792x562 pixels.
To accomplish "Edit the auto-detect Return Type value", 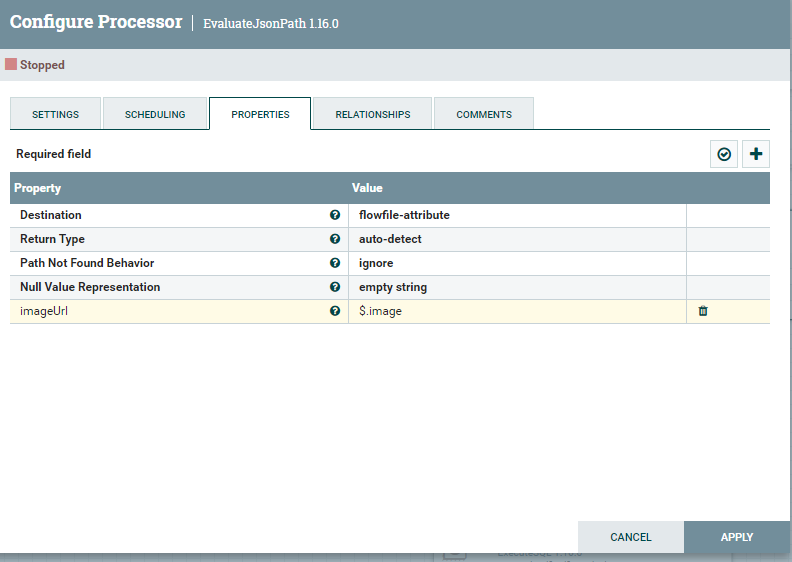I will coord(517,239).
